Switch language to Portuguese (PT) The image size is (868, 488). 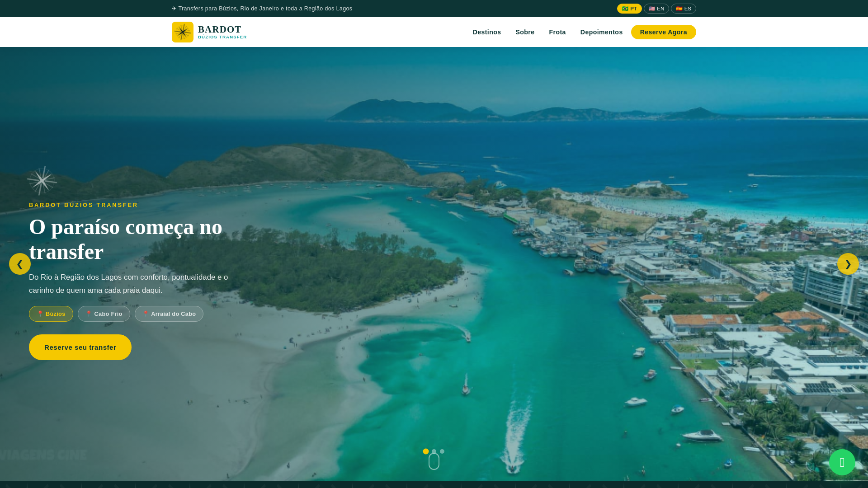tap(629, 9)
